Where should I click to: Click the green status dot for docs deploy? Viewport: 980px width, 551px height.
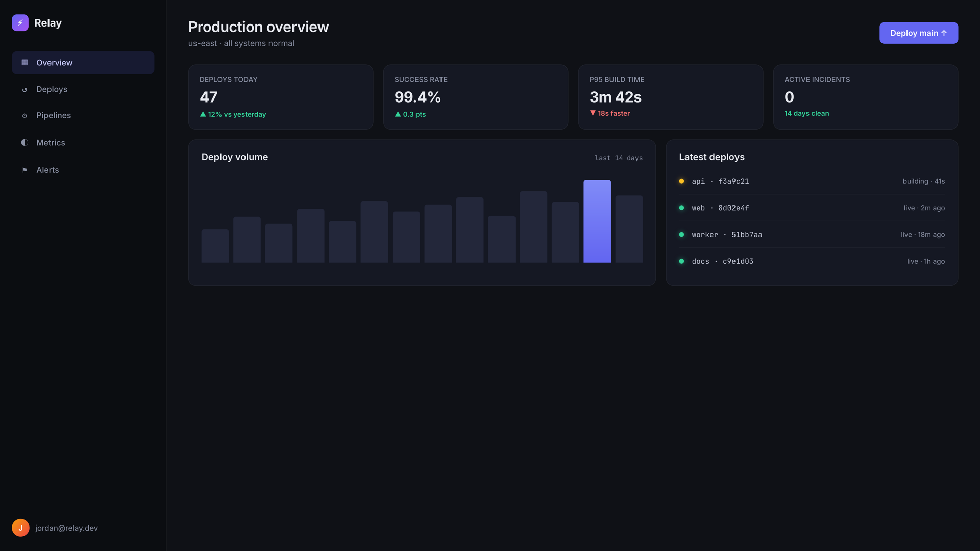[x=681, y=261]
